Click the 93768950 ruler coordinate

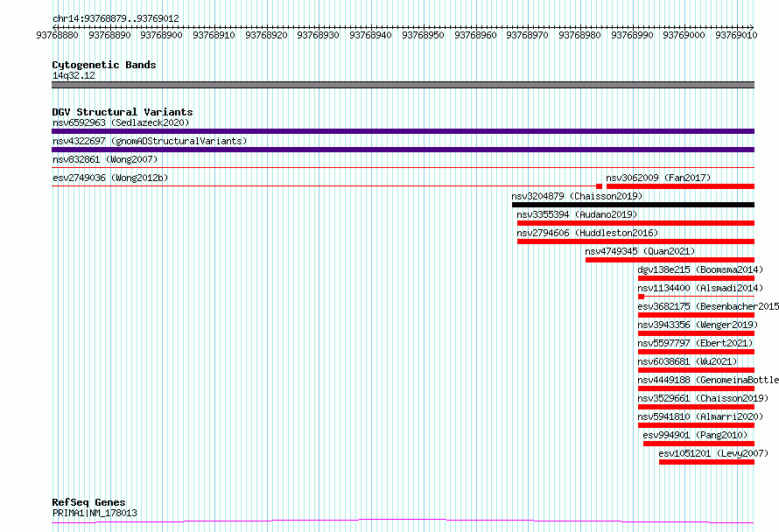(x=423, y=35)
